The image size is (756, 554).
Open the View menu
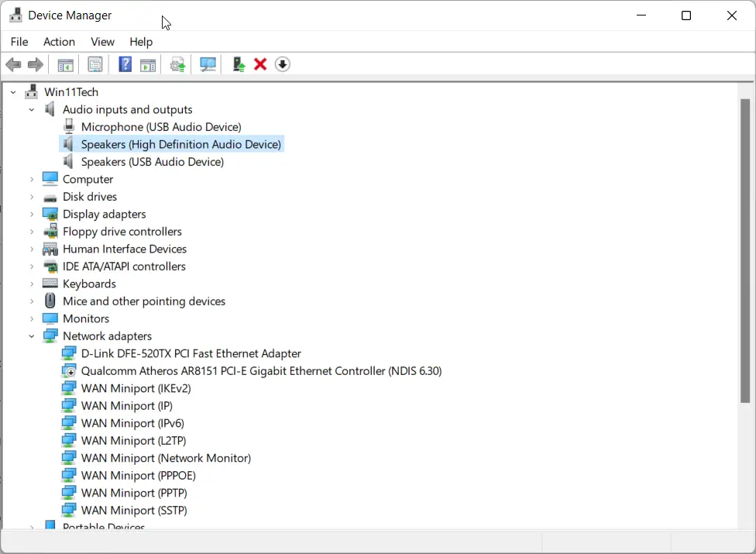click(x=102, y=42)
